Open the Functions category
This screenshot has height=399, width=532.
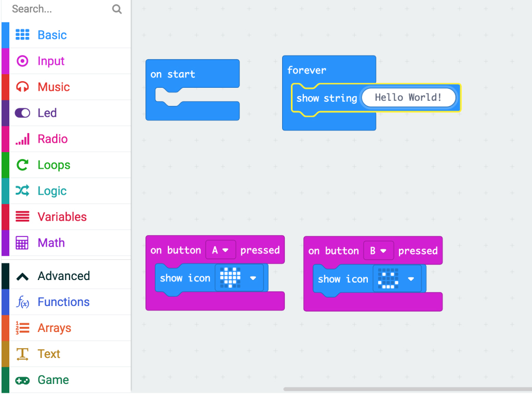[66, 302]
